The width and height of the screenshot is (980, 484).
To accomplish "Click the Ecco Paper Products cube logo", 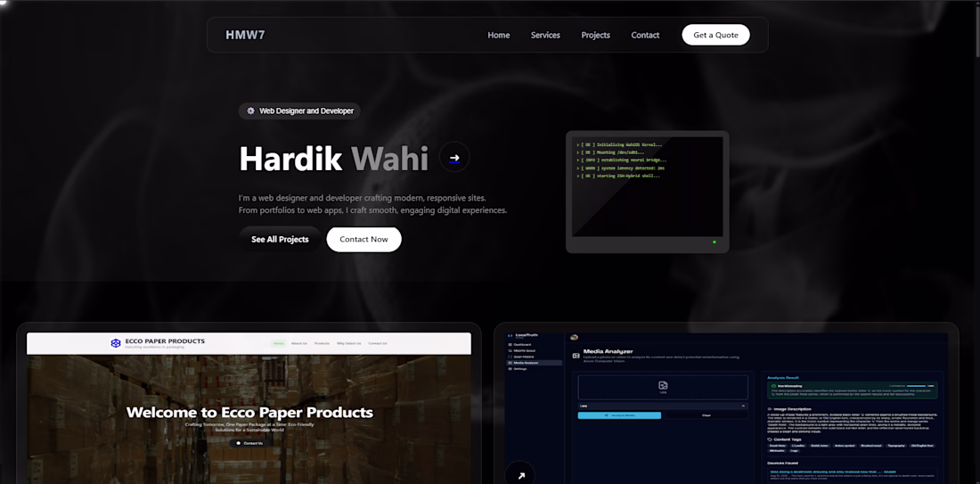I will [x=116, y=343].
